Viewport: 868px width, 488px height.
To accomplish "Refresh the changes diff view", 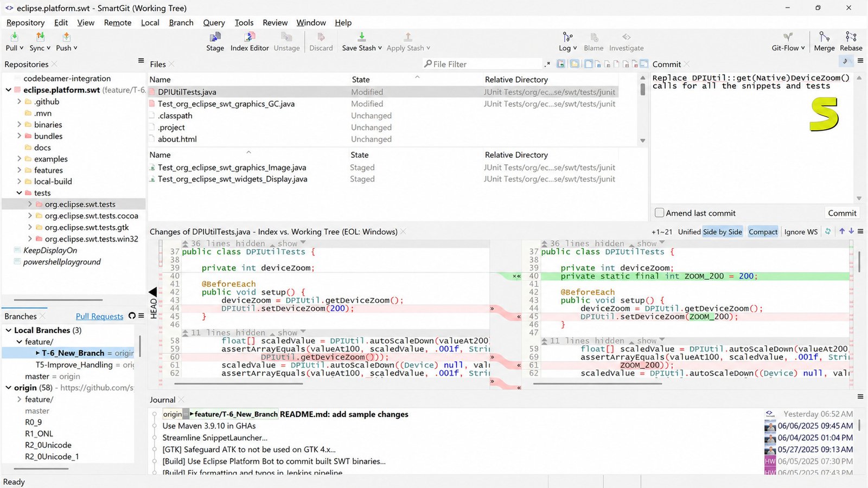I will pos(828,231).
